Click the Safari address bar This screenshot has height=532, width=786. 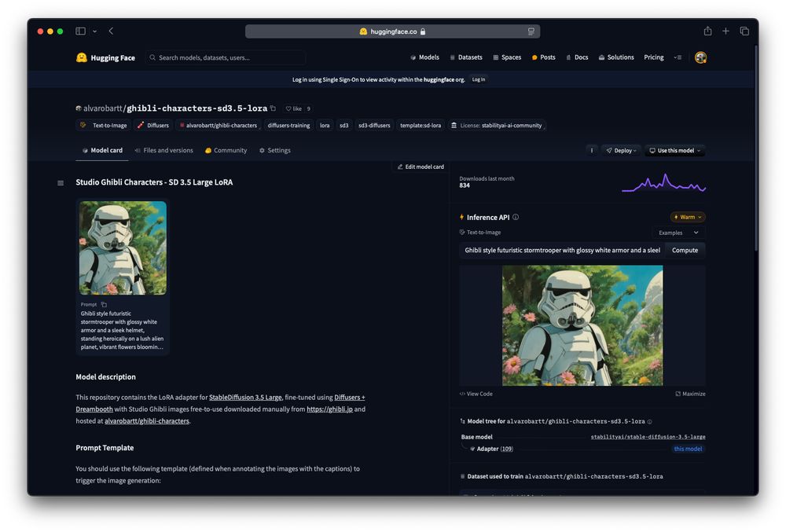pos(392,31)
